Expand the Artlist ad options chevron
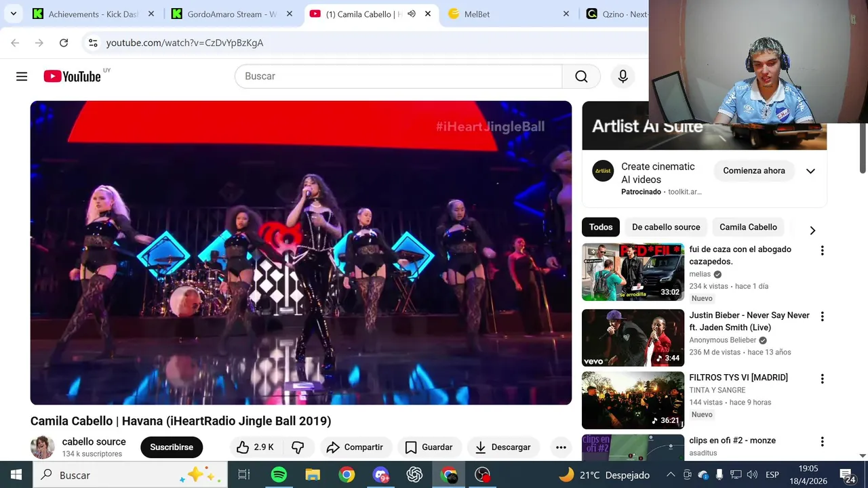The height and width of the screenshot is (488, 868). [810, 171]
